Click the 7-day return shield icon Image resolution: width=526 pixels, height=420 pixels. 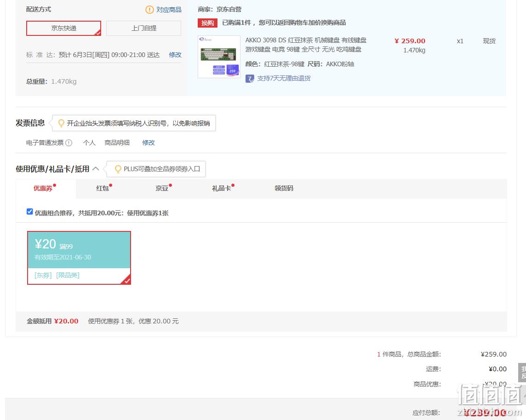pos(250,79)
